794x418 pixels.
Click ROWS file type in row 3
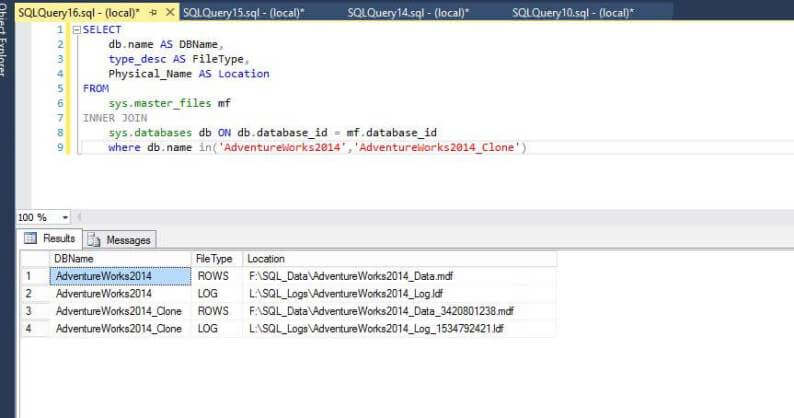[x=217, y=311]
